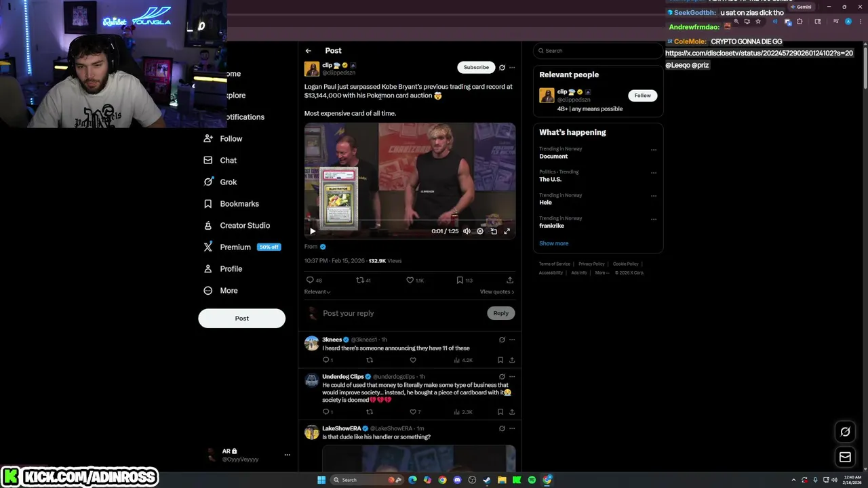Open View quotes link
This screenshot has width=868, height=488.
click(x=497, y=292)
